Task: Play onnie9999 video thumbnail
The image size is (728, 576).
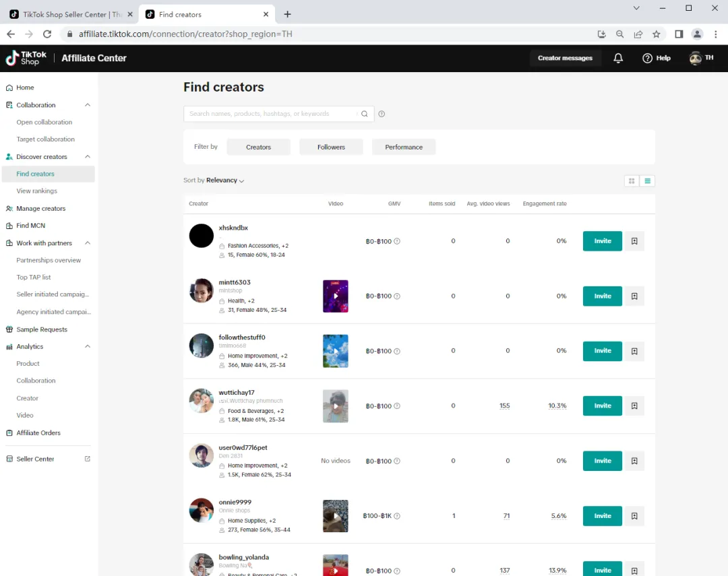Action: tap(335, 515)
